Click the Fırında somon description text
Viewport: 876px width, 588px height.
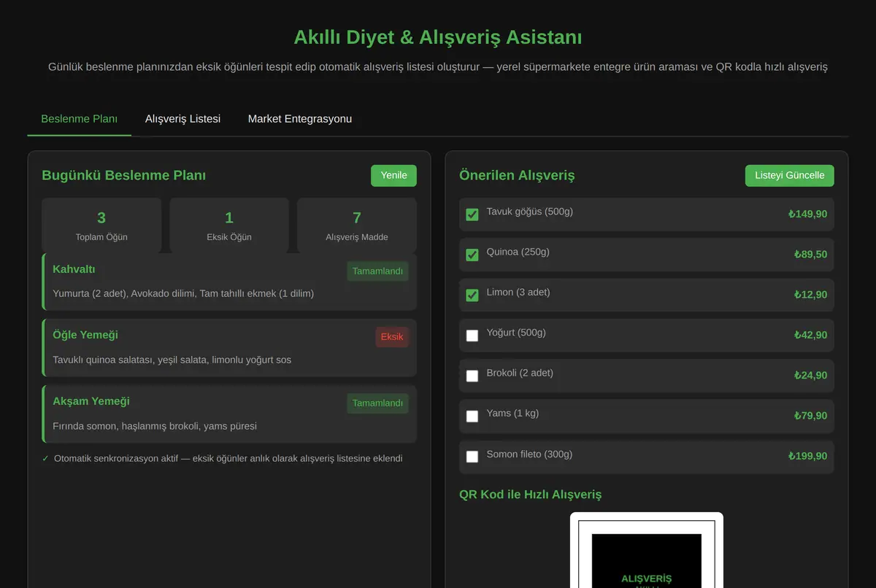click(x=155, y=426)
